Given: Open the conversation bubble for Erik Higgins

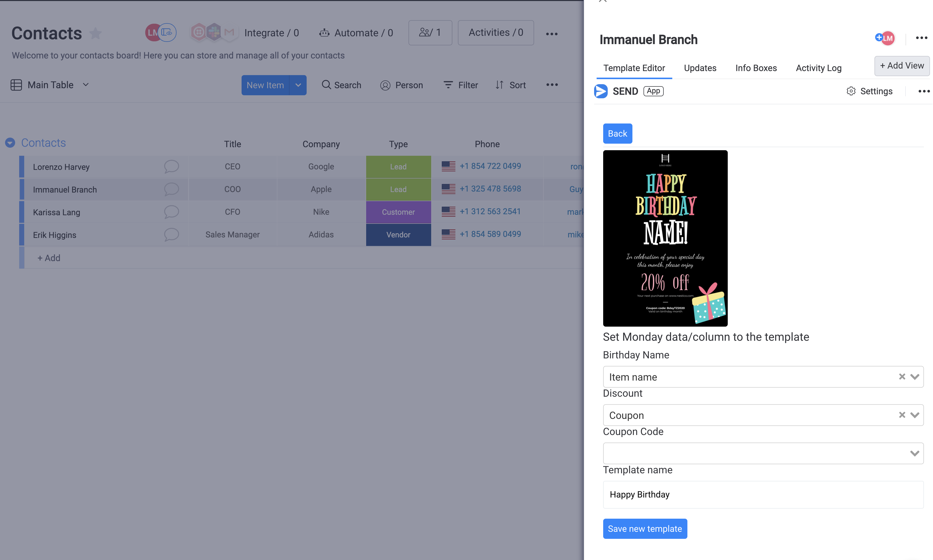Looking at the screenshot, I should pos(171,234).
